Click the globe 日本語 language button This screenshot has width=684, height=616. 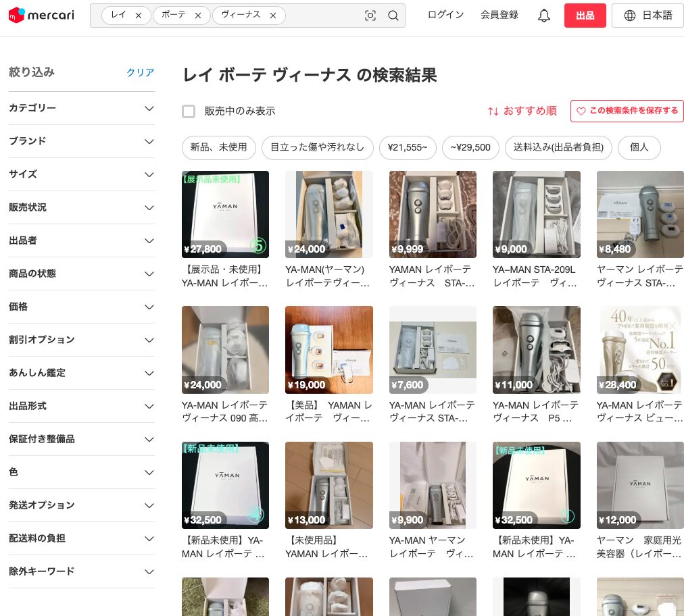pyautogui.click(x=648, y=16)
